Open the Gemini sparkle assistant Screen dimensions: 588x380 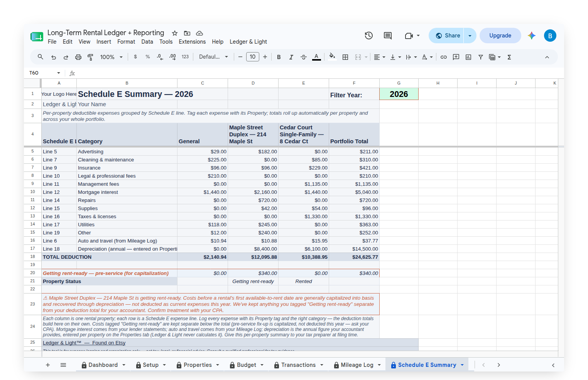click(532, 36)
